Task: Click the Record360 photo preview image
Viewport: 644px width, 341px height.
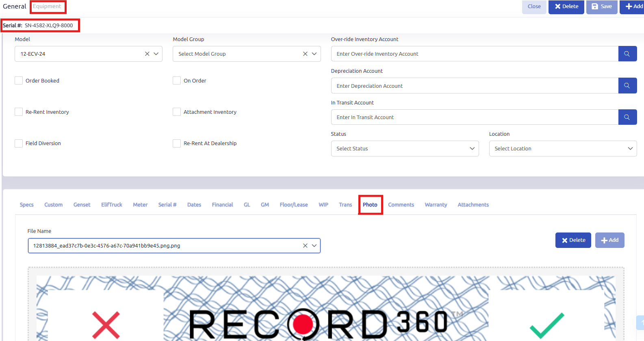Action: [x=326, y=308]
